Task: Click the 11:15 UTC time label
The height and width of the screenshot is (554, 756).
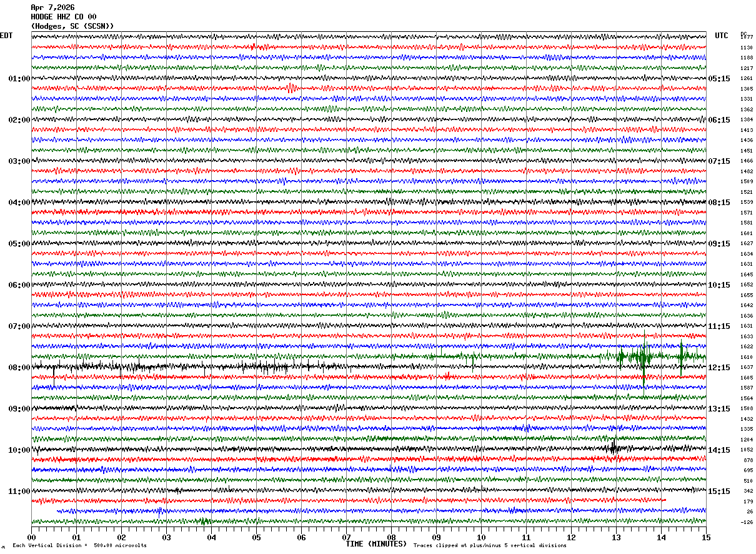Action: [x=719, y=326]
